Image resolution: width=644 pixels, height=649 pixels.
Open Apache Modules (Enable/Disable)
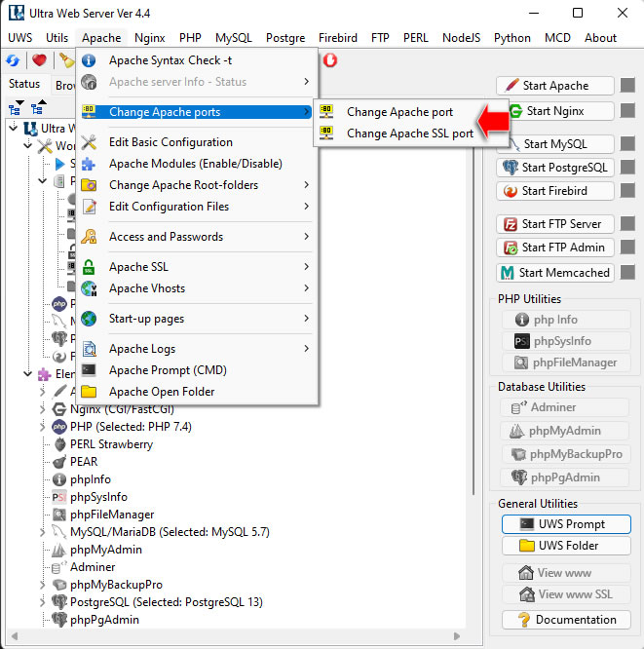point(197,164)
